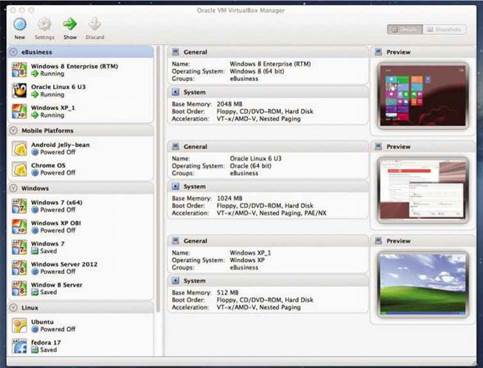Select the Window 8 Server VM icon
Viewport: 483px width, 368px height.
(x=19, y=289)
